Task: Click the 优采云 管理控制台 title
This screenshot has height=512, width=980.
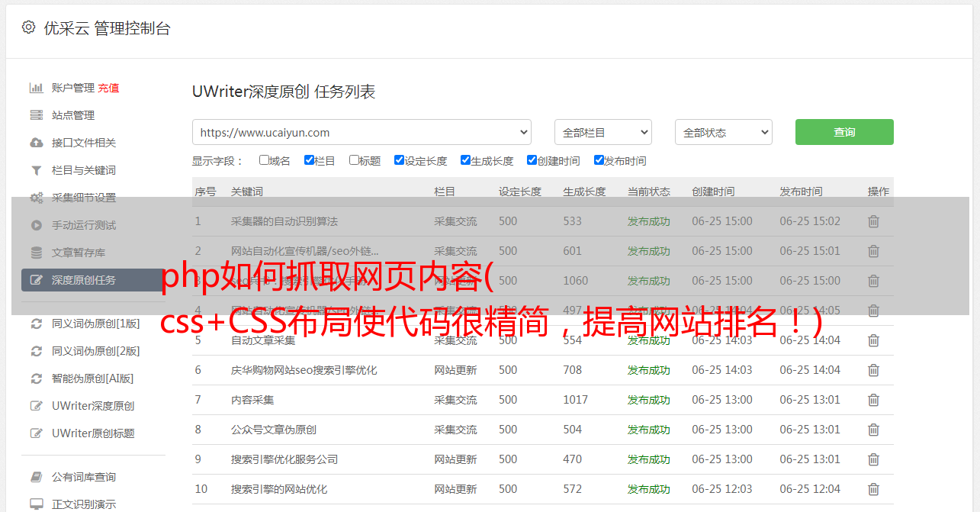Action: click(108, 28)
